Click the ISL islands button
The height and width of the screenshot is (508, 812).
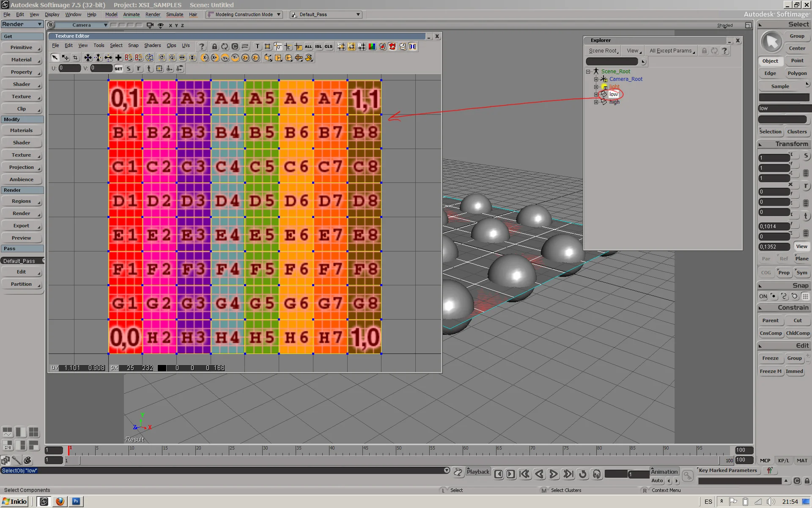point(318,47)
